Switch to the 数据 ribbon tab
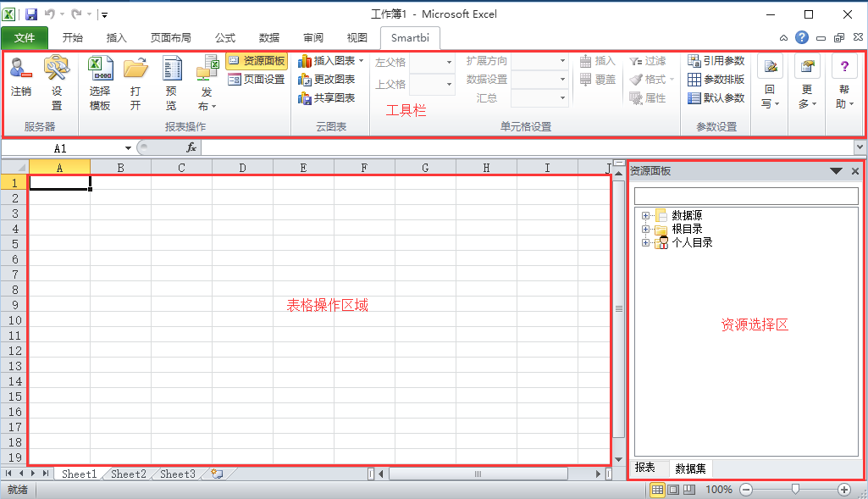 (x=269, y=37)
